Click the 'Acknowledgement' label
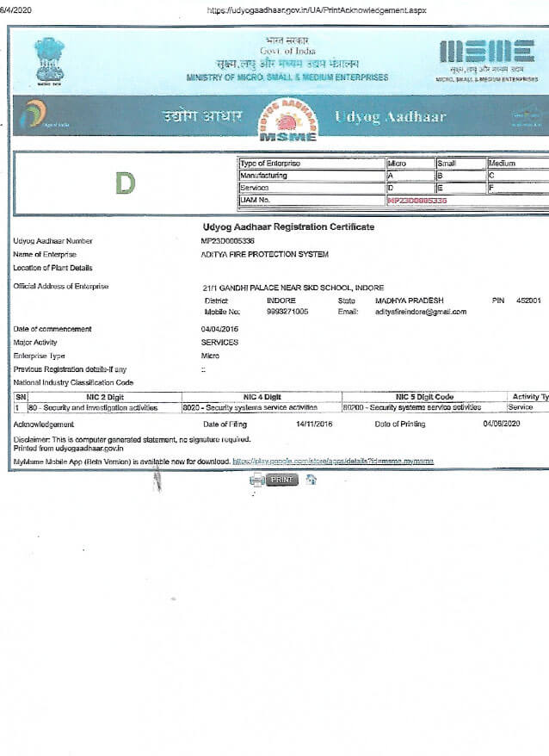This screenshot has width=549, height=756. [x=43, y=424]
